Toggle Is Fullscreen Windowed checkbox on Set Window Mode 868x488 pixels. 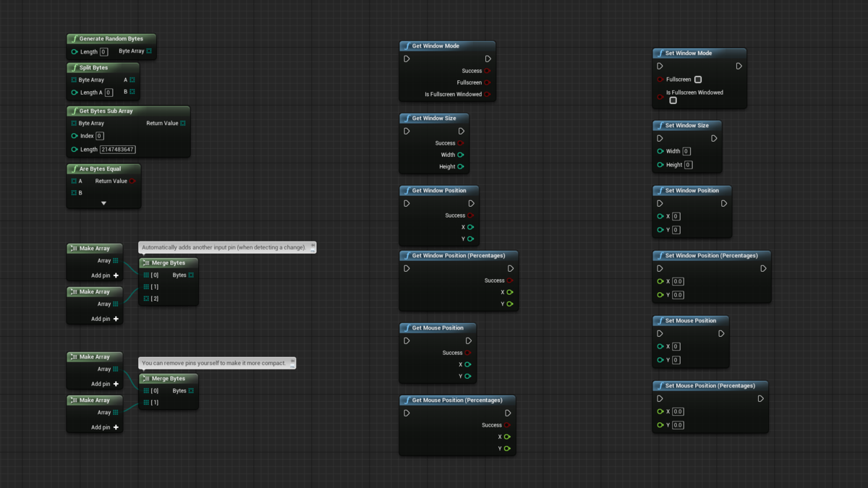[673, 100]
